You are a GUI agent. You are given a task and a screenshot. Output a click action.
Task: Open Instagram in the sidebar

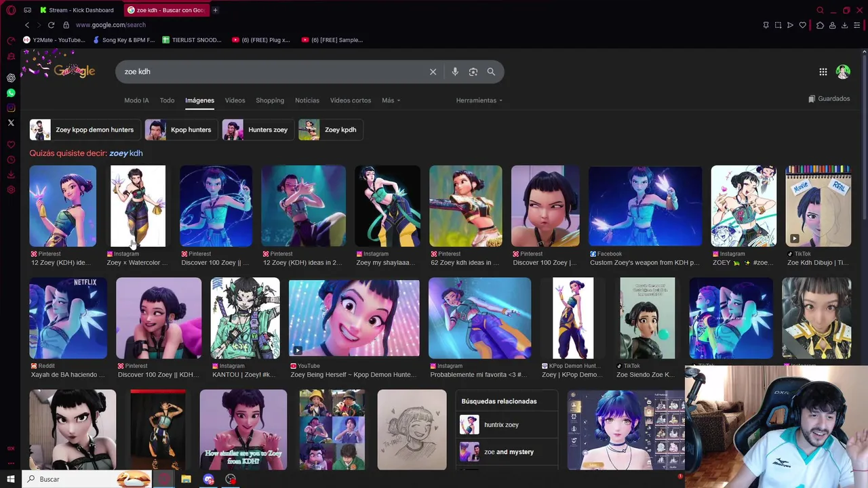click(x=11, y=108)
